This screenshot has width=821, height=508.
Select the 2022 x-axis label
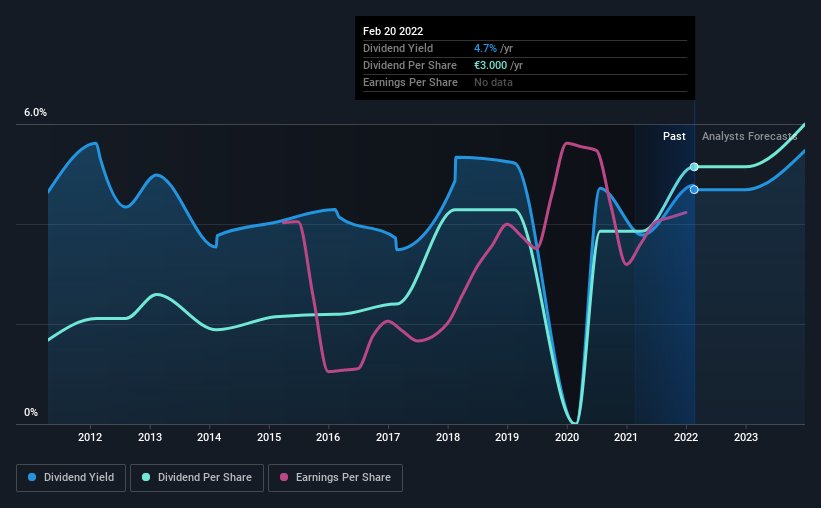(686, 437)
